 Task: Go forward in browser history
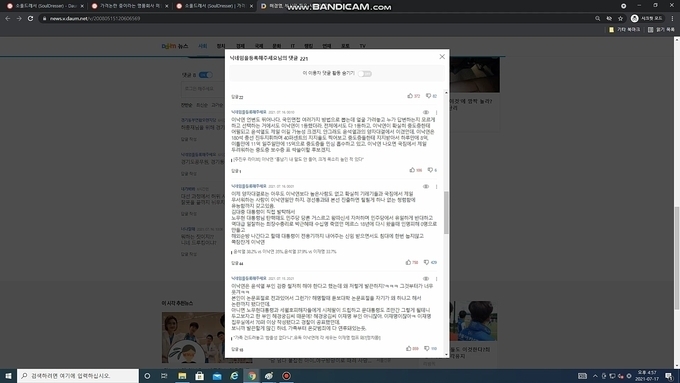(x=19, y=18)
